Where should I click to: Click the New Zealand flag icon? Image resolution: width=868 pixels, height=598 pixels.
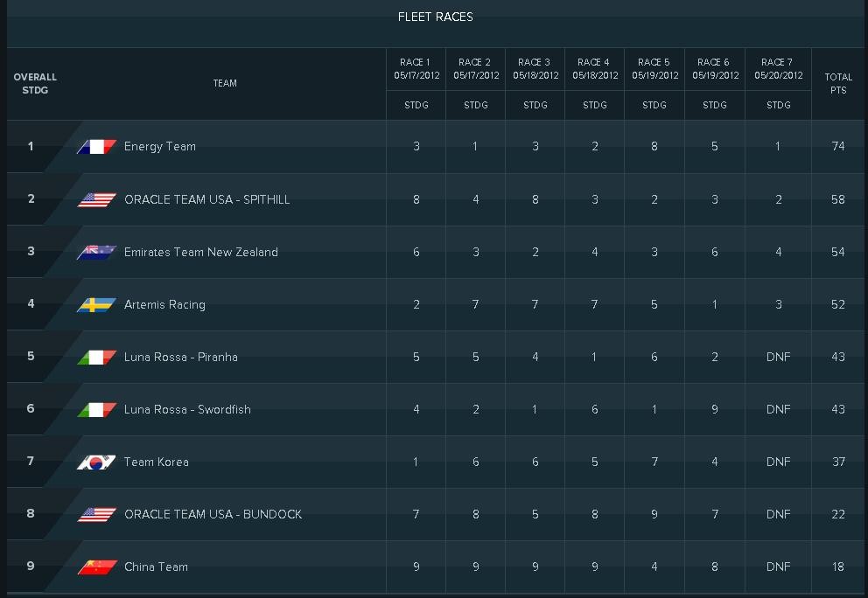pos(97,252)
